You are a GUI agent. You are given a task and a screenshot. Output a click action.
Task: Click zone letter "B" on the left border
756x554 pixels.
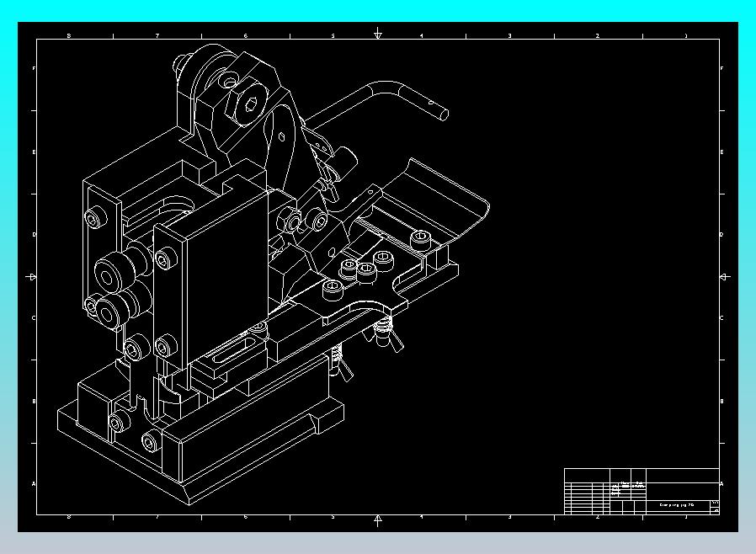pyautogui.click(x=34, y=401)
